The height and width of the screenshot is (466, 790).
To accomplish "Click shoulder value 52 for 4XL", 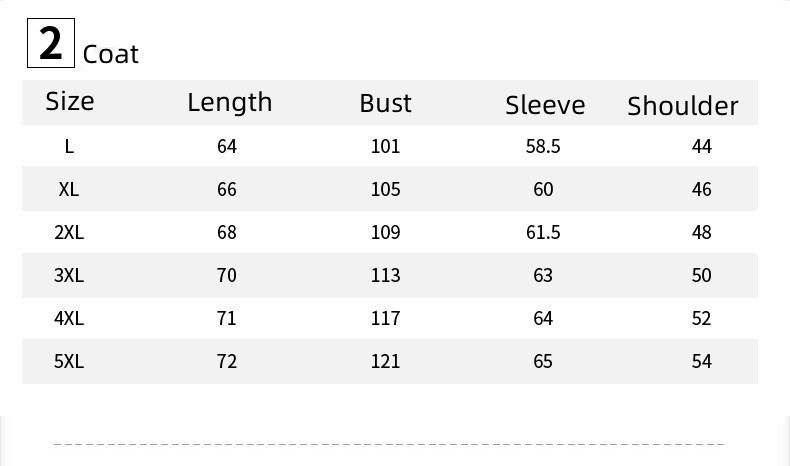I will tap(701, 318).
